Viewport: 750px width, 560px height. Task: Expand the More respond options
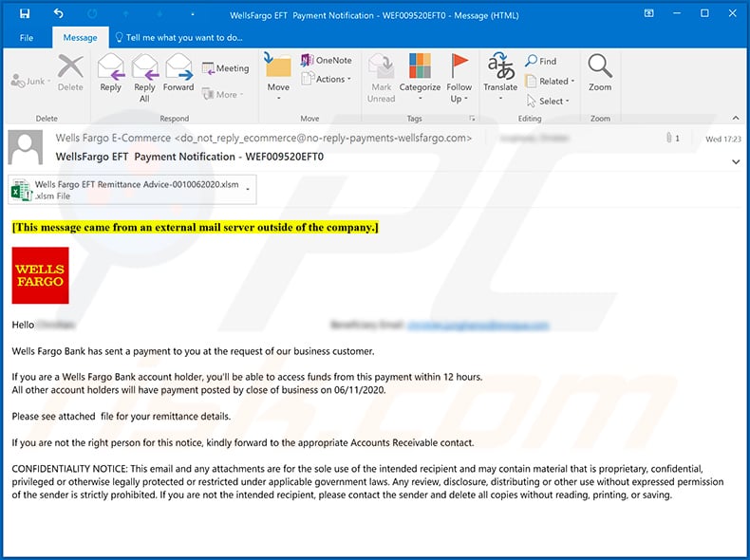click(223, 94)
